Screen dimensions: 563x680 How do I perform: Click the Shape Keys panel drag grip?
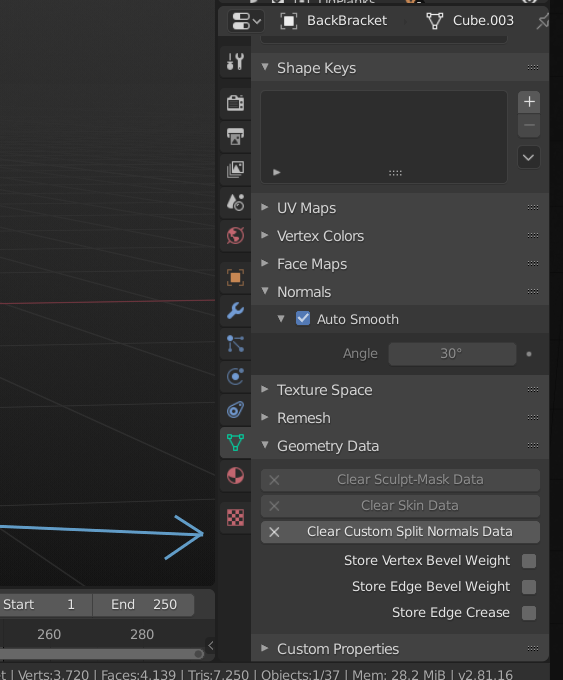click(533, 67)
